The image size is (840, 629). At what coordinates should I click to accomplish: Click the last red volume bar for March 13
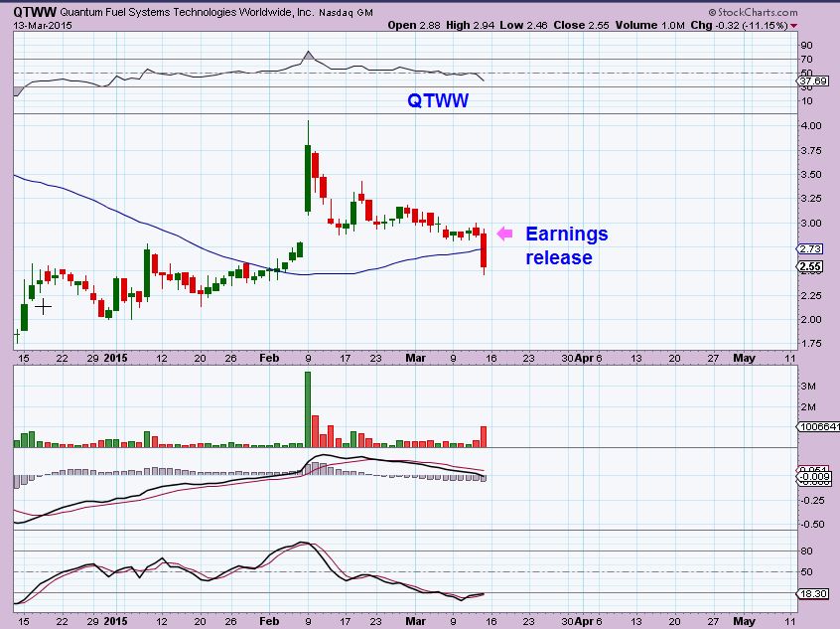point(484,436)
